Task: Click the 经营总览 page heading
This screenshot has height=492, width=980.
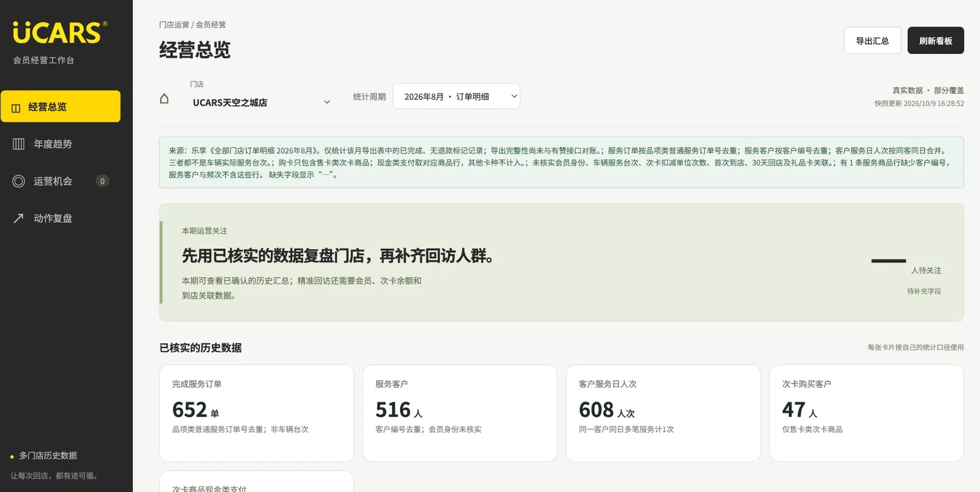Action: click(195, 50)
